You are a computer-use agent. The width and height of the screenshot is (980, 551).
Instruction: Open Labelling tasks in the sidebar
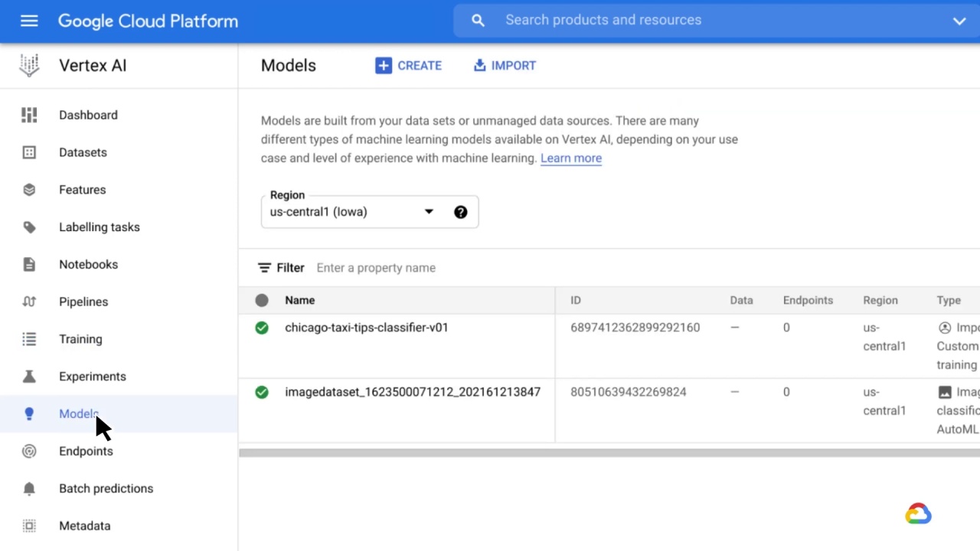[x=99, y=227]
